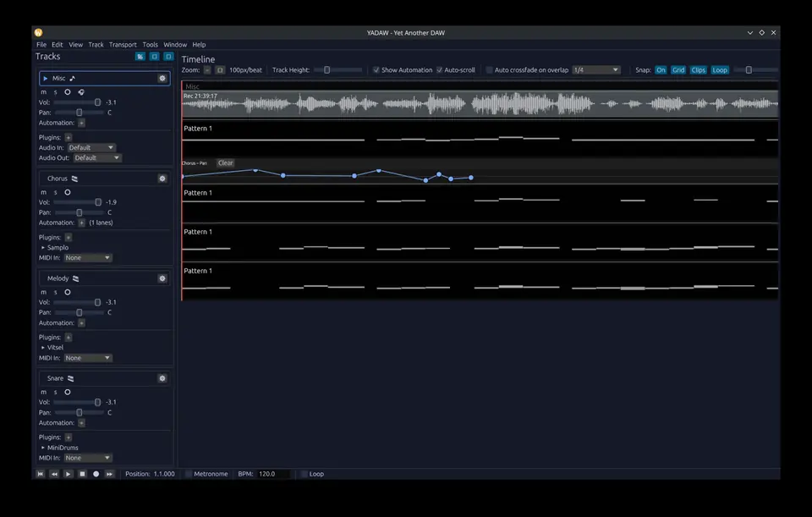This screenshot has height=517, width=812.
Task: Open the Misc track settings gear
Action: (x=162, y=78)
